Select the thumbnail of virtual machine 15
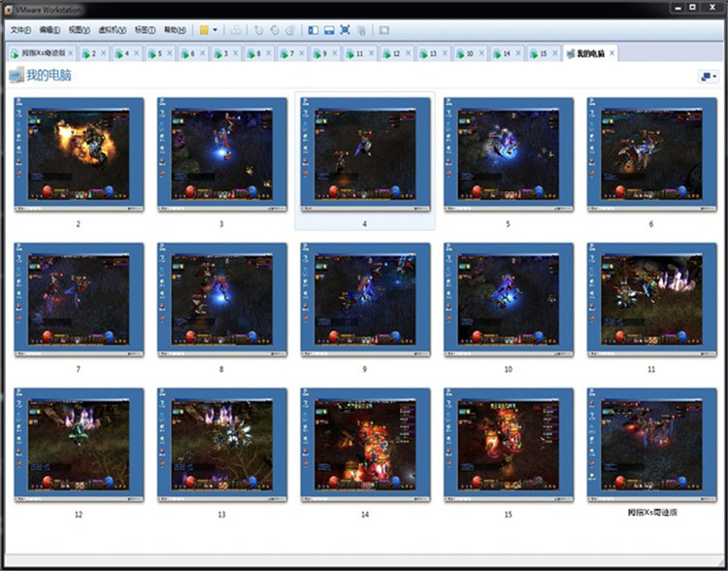The width and height of the screenshot is (728, 571). [509, 446]
